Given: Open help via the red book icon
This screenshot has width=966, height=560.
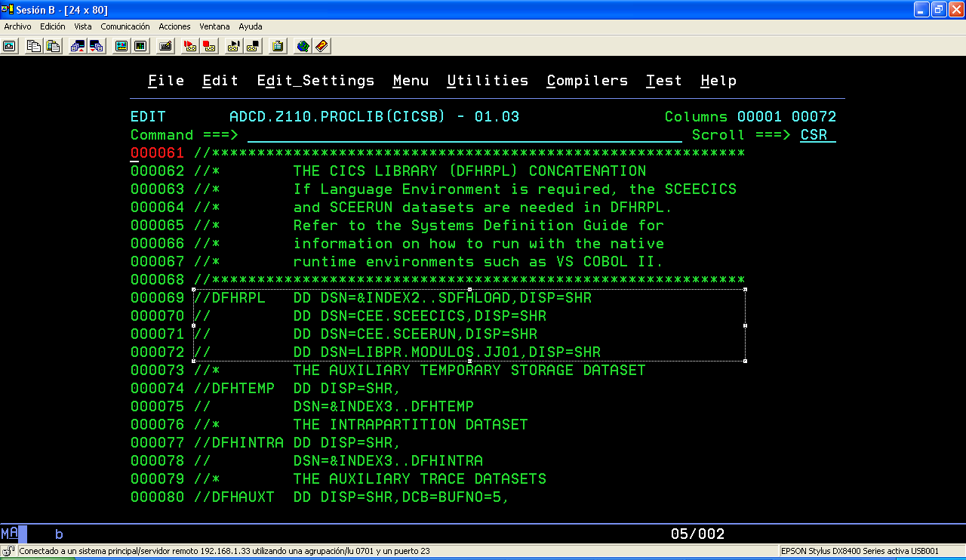Looking at the screenshot, I should point(319,46).
